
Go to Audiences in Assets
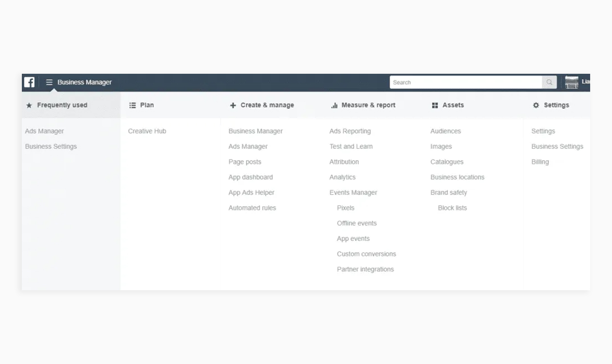click(x=445, y=131)
